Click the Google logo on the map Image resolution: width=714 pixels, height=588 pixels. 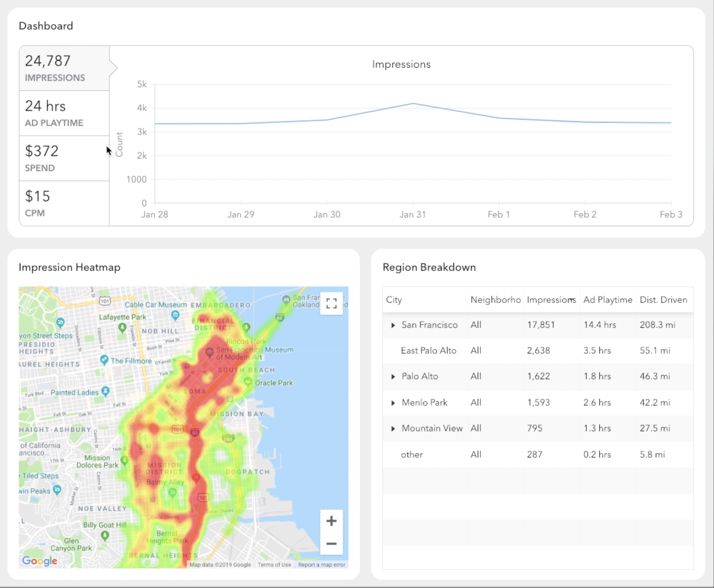(40, 561)
